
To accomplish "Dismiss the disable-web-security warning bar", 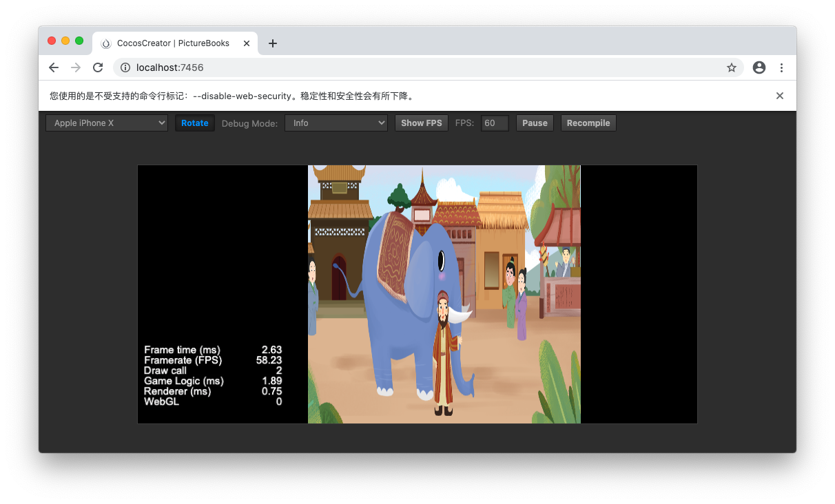I will click(x=780, y=96).
